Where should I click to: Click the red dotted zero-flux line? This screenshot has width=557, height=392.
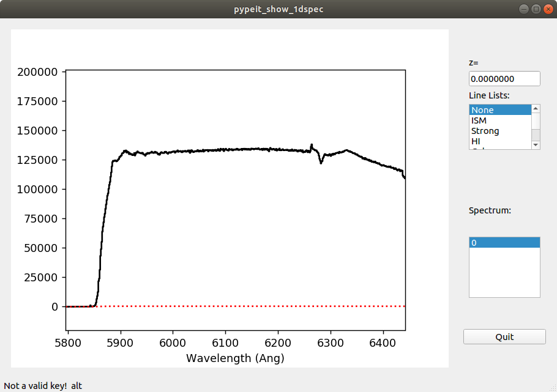coord(245,306)
